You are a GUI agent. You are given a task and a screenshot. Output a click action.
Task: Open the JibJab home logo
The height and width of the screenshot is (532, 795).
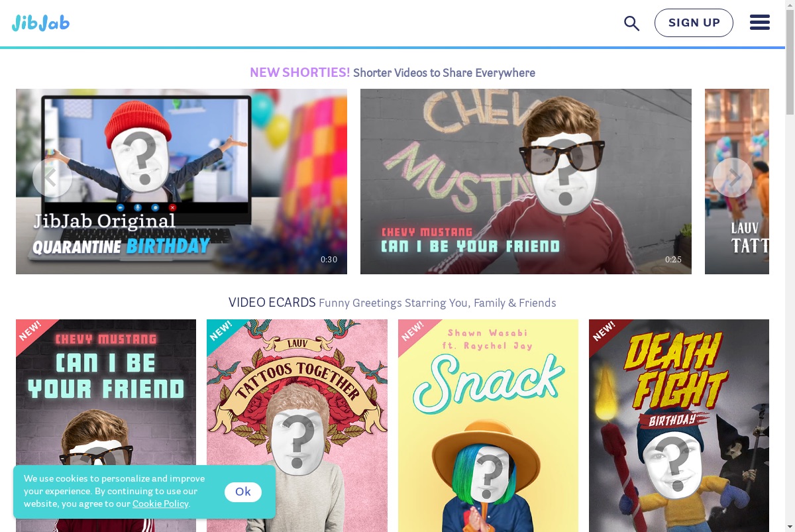(x=40, y=23)
